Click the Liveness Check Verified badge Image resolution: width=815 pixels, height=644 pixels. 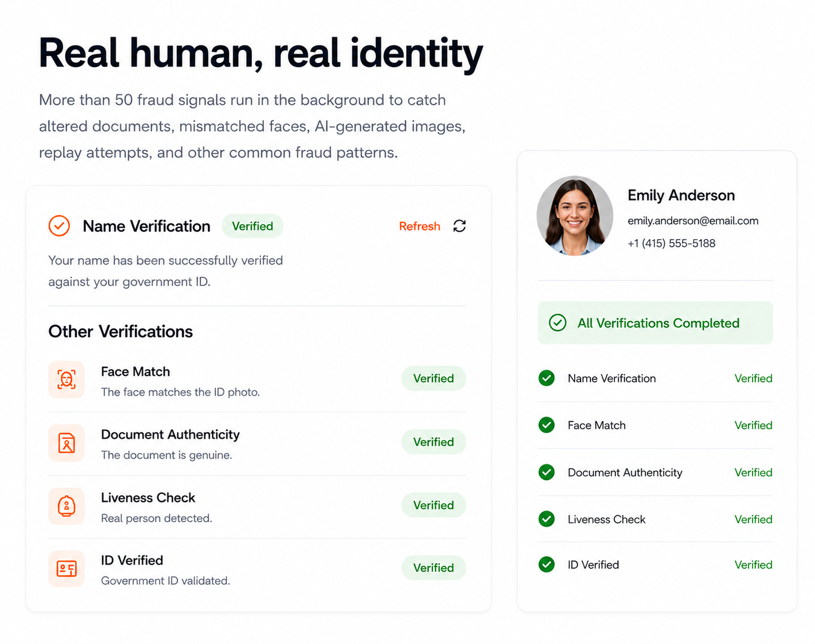[x=434, y=505]
